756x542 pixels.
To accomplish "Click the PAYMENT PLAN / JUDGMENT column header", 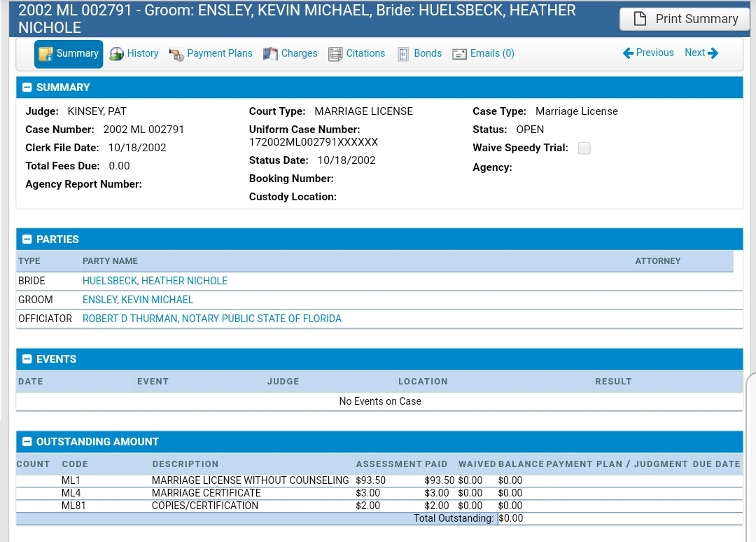I will click(x=617, y=464).
